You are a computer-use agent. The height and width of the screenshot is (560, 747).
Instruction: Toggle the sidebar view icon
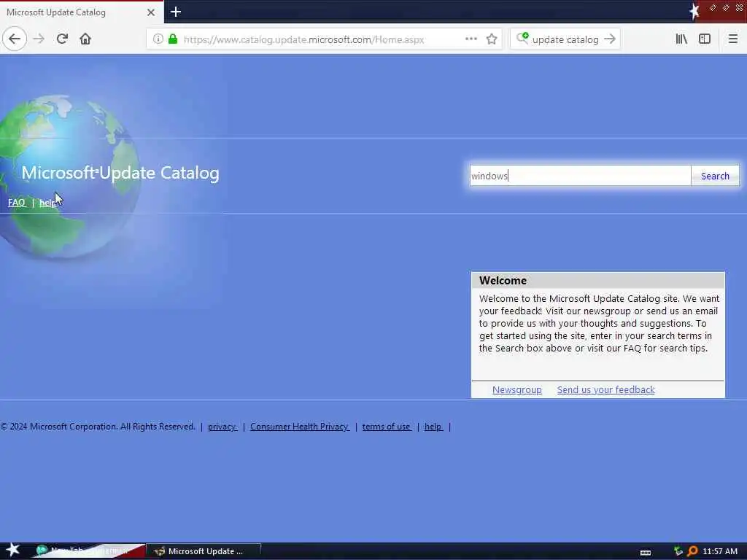coord(705,39)
